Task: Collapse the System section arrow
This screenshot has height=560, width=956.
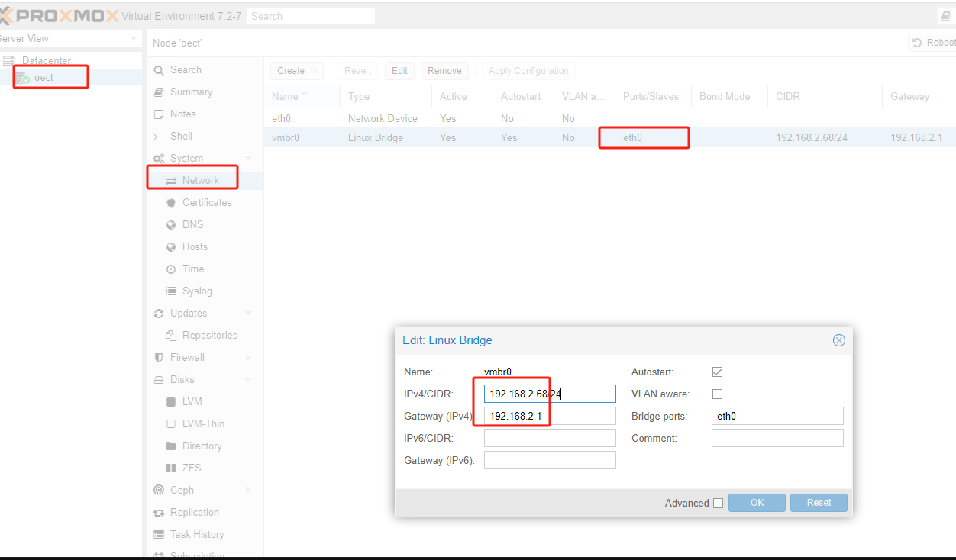Action: point(248,159)
